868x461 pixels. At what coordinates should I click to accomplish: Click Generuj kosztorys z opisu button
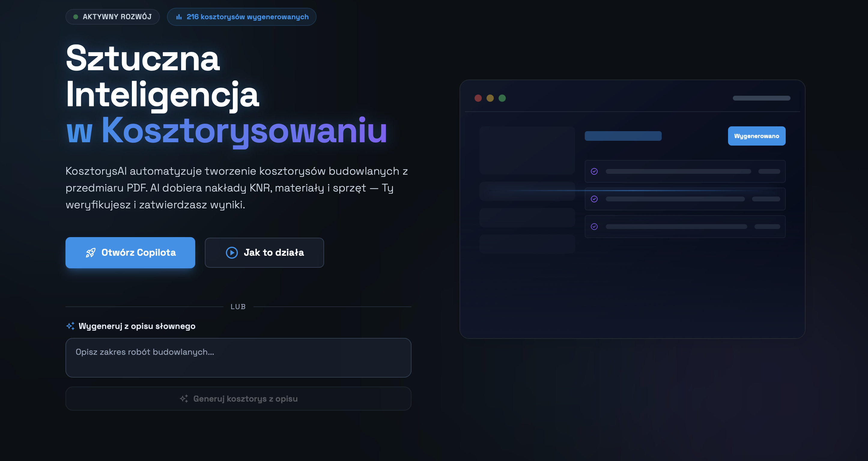click(238, 399)
